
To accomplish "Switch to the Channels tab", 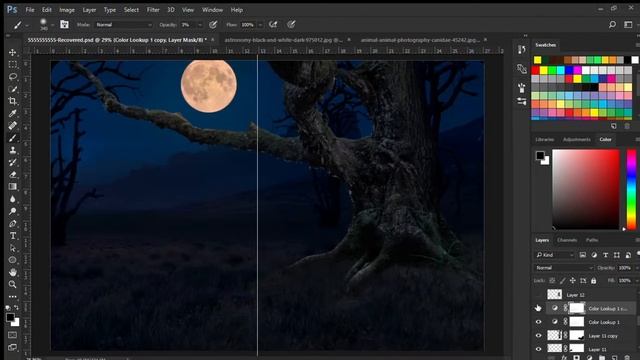I will pyautogui.click(x=567, y=240).
